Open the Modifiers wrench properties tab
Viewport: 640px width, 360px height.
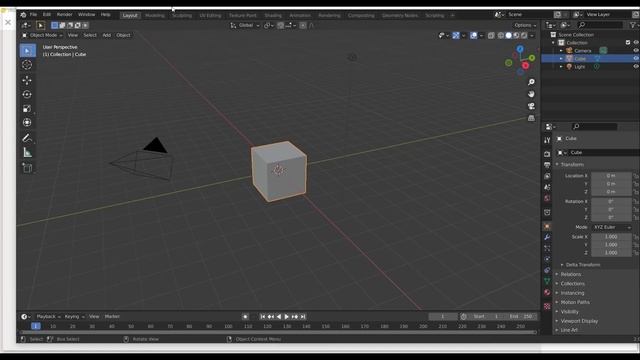pyautogui.click(x=547, y=237)
